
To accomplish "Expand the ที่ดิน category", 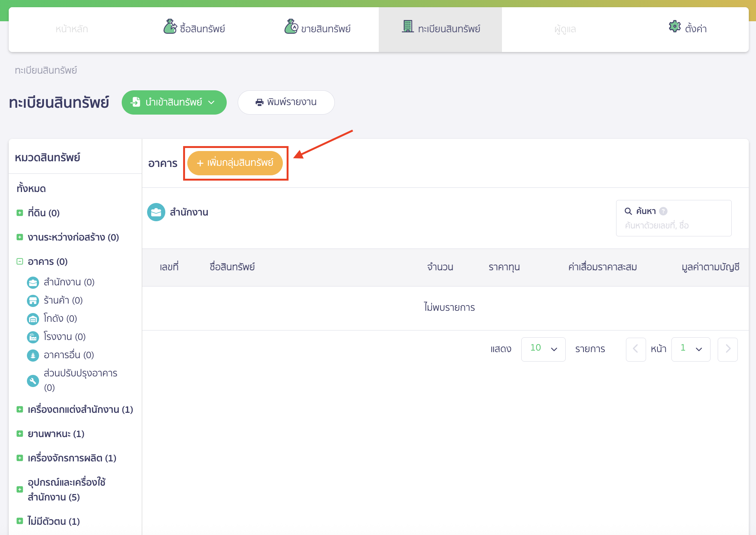I will 20,212.
